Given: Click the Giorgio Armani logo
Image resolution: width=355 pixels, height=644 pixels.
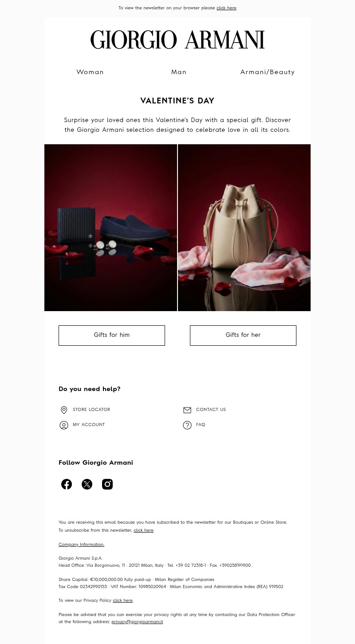Looking at the screenshot, I should [177, 40].
